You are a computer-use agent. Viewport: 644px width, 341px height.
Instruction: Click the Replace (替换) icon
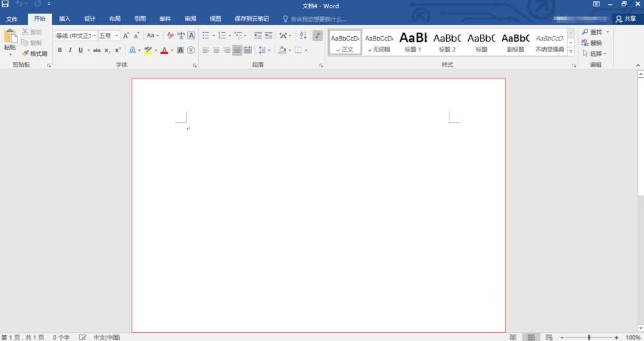coord(595,42)
